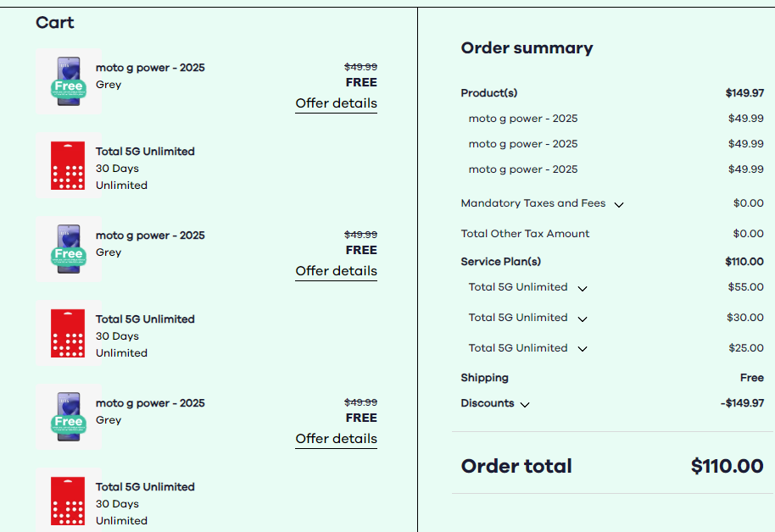Click the first red SIM card plan icon
The height and width of the screenshot is (532, 775).
68,165
